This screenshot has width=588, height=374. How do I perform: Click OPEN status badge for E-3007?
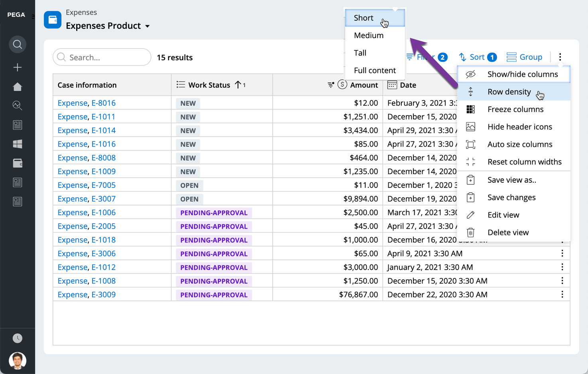(189, 199)
